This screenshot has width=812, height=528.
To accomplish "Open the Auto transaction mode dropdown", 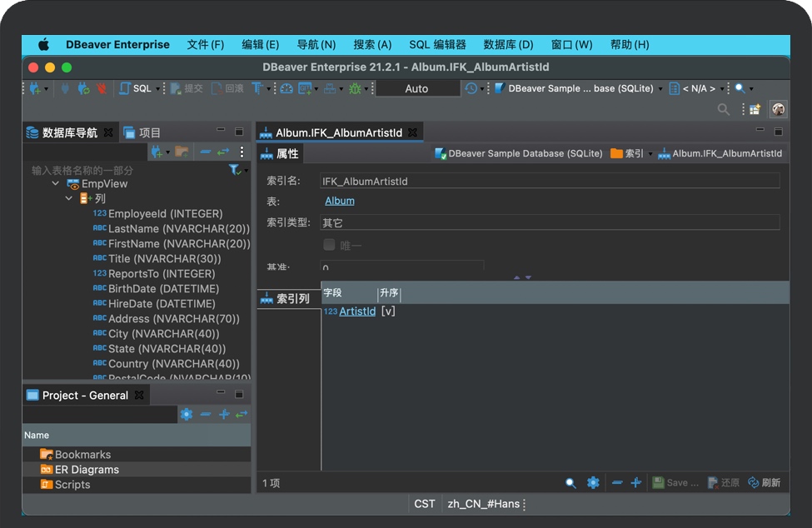I will [417, 88].
